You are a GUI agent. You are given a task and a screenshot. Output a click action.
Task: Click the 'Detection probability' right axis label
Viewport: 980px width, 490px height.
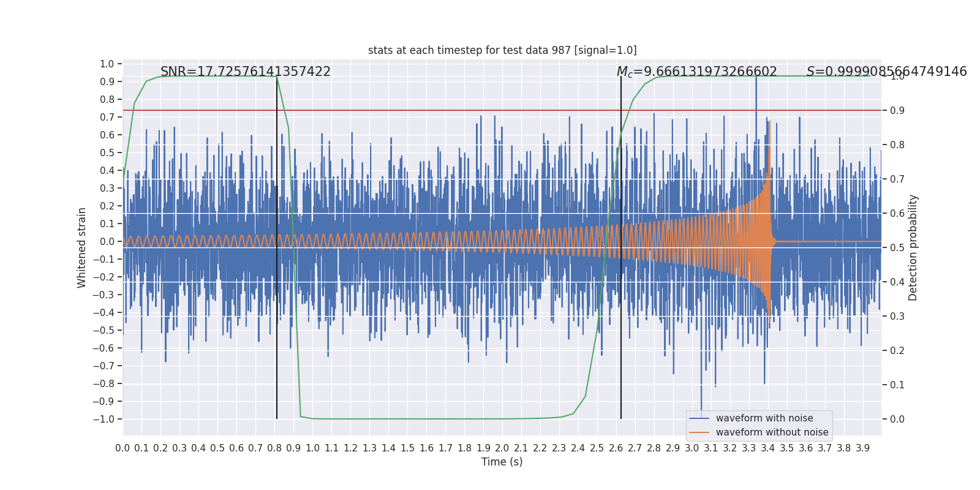[913, 247]
